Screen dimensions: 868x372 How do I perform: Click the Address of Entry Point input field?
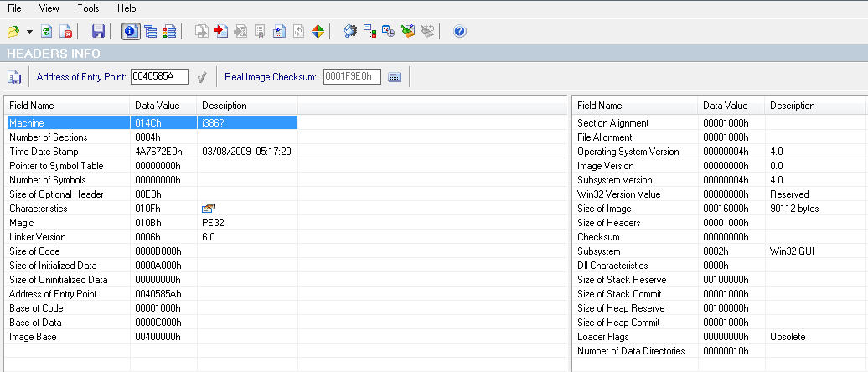pos(159,76)
